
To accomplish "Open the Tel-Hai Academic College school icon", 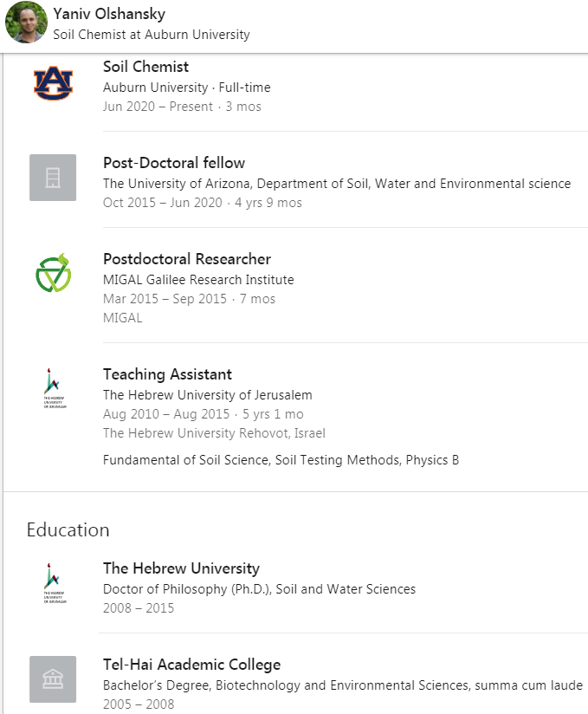I will (53, 679).
